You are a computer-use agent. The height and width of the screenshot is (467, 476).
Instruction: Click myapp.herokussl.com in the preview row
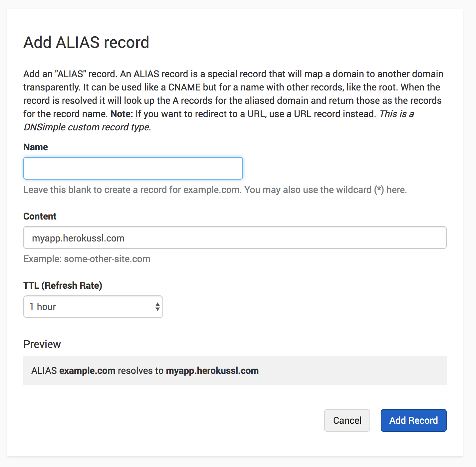click(212, 370)
